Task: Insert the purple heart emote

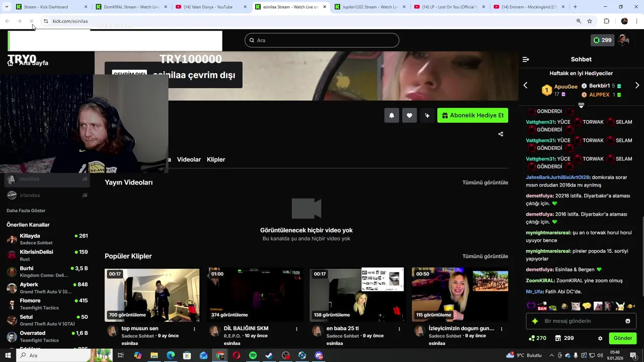Action: coord(531,306)
